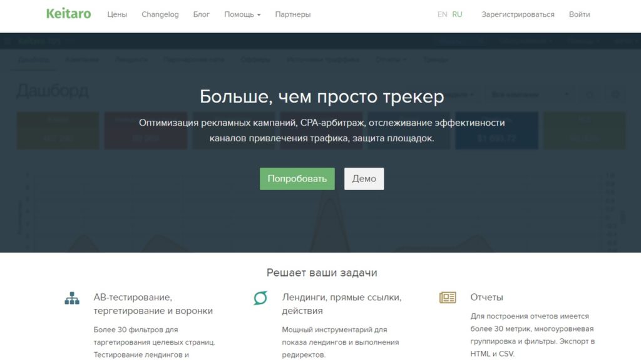Click the 'Решает ваши задачи' heading

[x=322, y=273]
